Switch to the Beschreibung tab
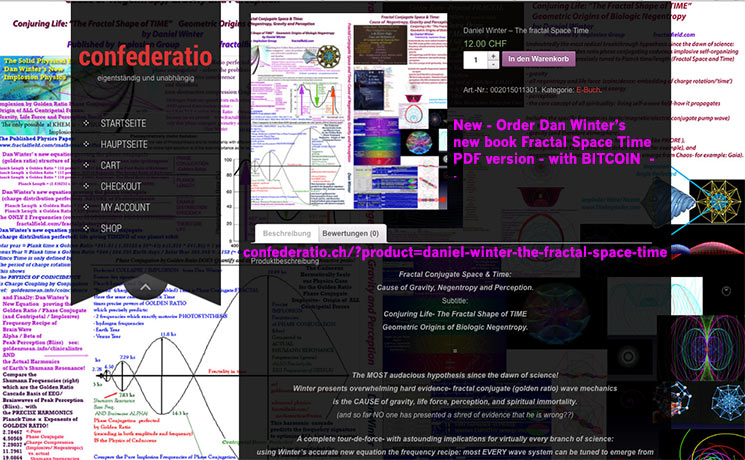Viewport: 745px width, 460px height. [x=287, y=234]
